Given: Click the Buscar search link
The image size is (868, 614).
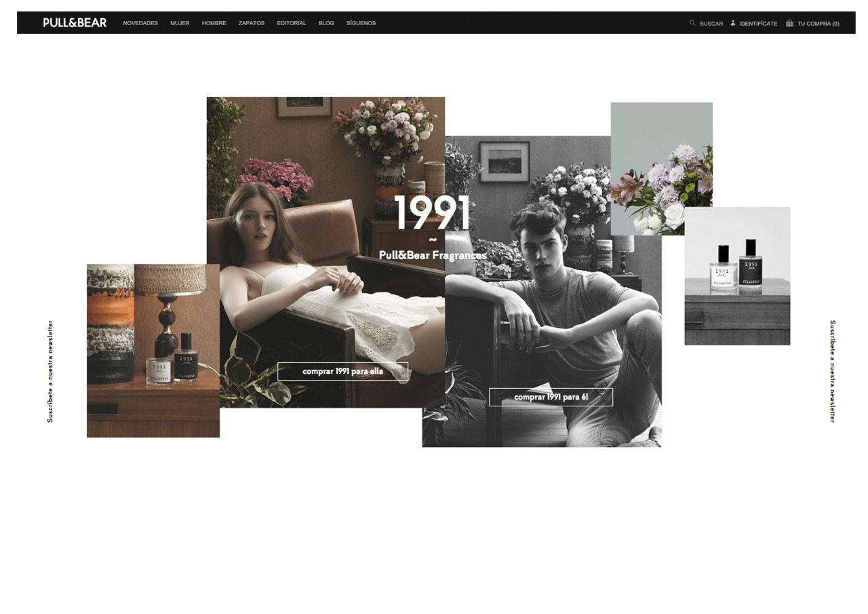Looking at the screenshot, I should (711, 24).
